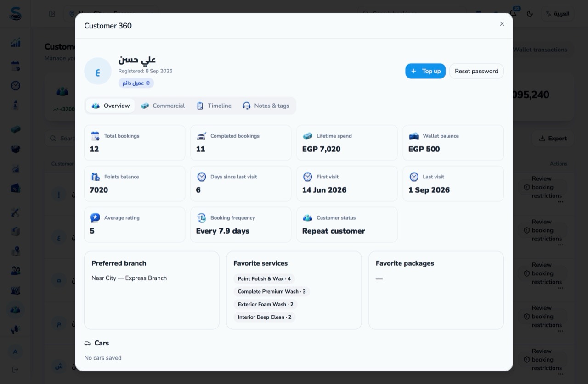The width and height of the screenshot is (588, 384).
Task: Select the Paint Polish & Wax · 4 chip
Action: point(264,278)
